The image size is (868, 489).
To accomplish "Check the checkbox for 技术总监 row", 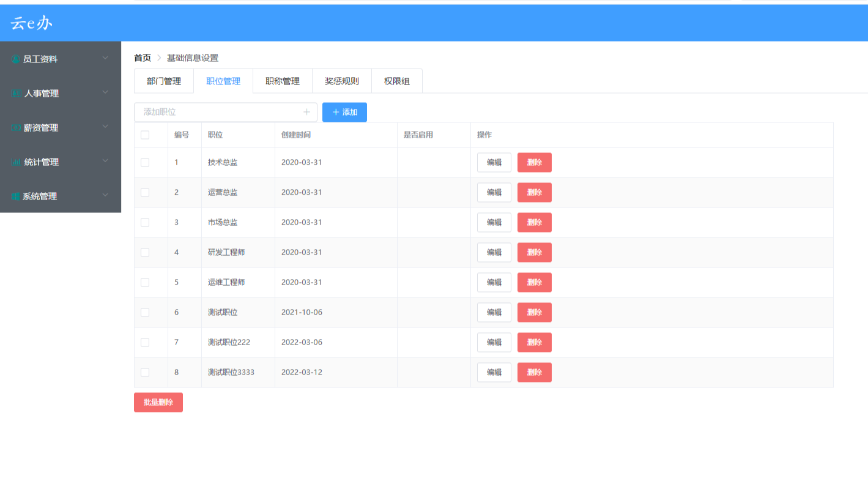I will [145, 162].
